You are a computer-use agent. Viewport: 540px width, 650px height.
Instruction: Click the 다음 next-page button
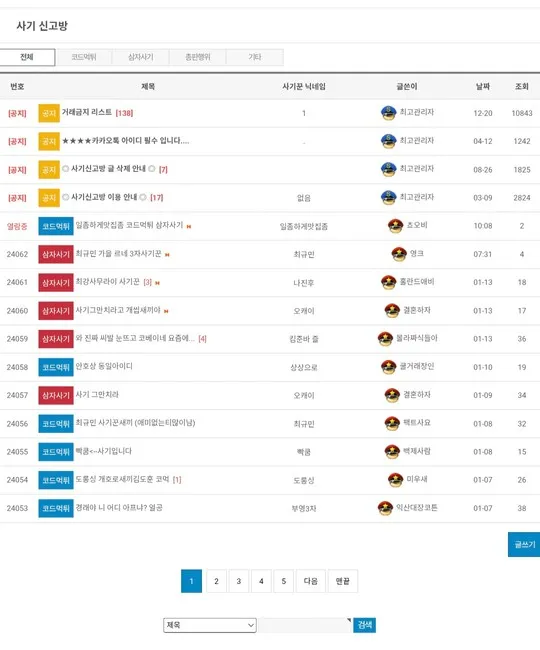click(310, 581)
